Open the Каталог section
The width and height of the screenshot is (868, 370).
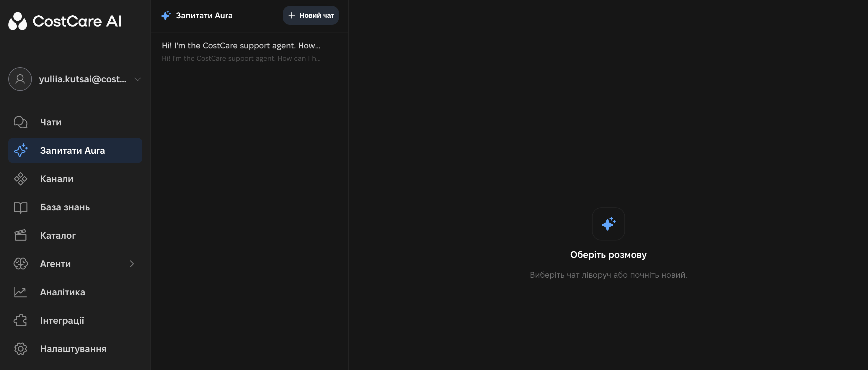[75, 235]
